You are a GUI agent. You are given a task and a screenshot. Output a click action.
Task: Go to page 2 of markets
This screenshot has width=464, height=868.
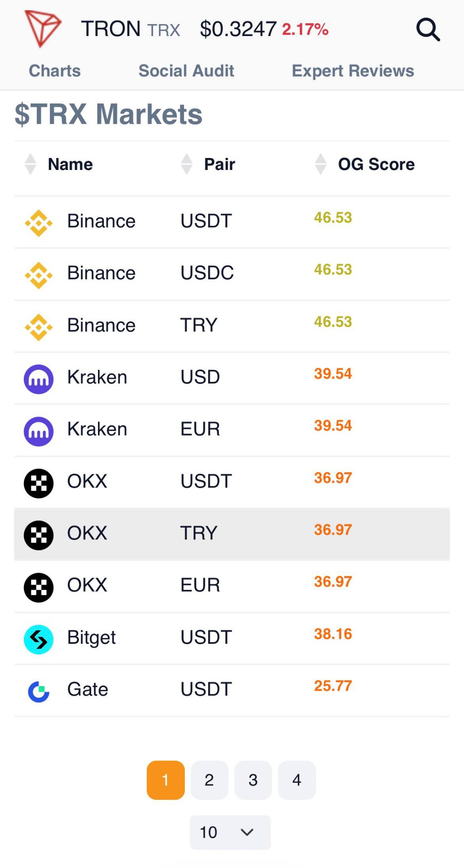pyautogui.click(x=210, y=780)
